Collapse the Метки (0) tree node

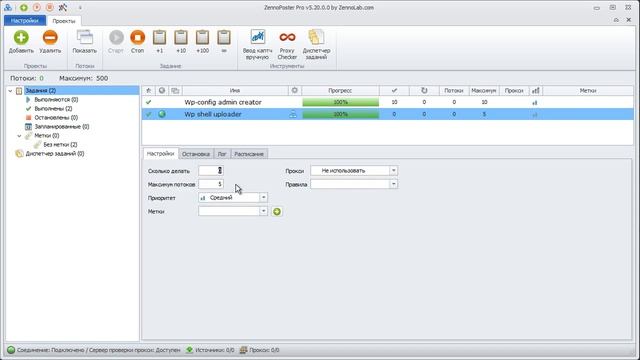coord(19,136)
